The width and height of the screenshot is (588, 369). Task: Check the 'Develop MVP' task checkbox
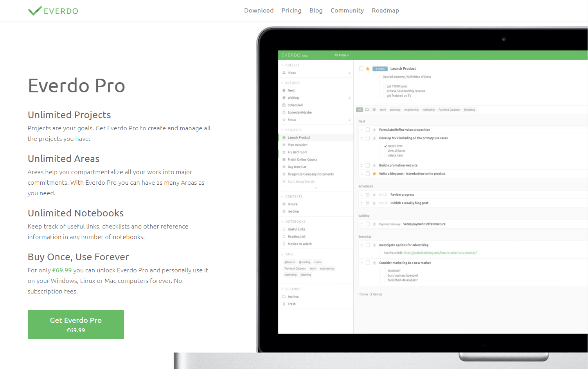(368, 138)
